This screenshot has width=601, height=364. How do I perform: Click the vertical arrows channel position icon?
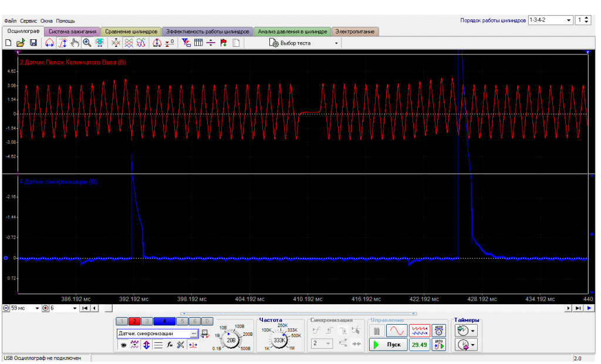pos(146,345)
